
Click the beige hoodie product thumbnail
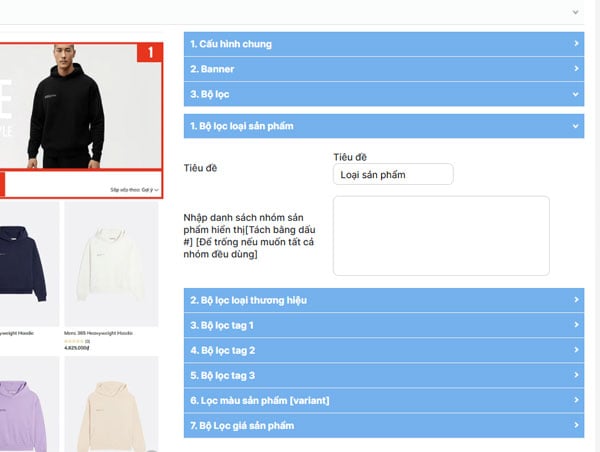pyautogui.click(x=111, y=404)
